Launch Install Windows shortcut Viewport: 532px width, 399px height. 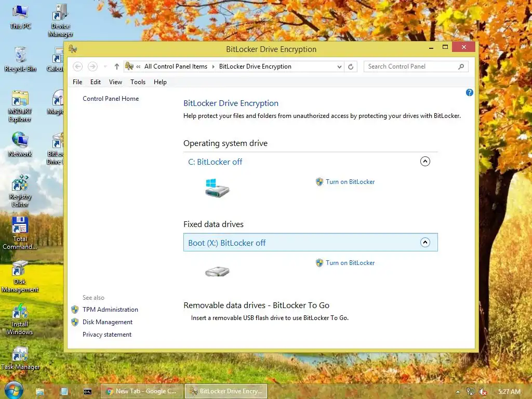(20, 319)
